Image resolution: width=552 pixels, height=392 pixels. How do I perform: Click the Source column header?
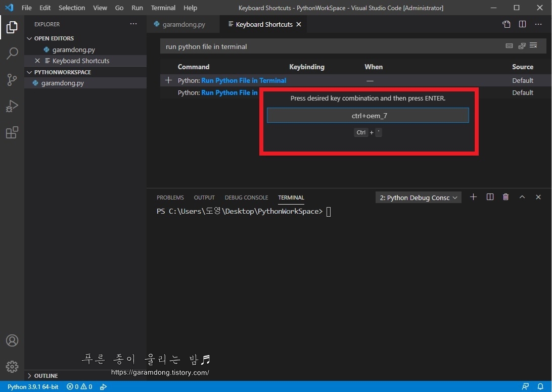[523, 67]
